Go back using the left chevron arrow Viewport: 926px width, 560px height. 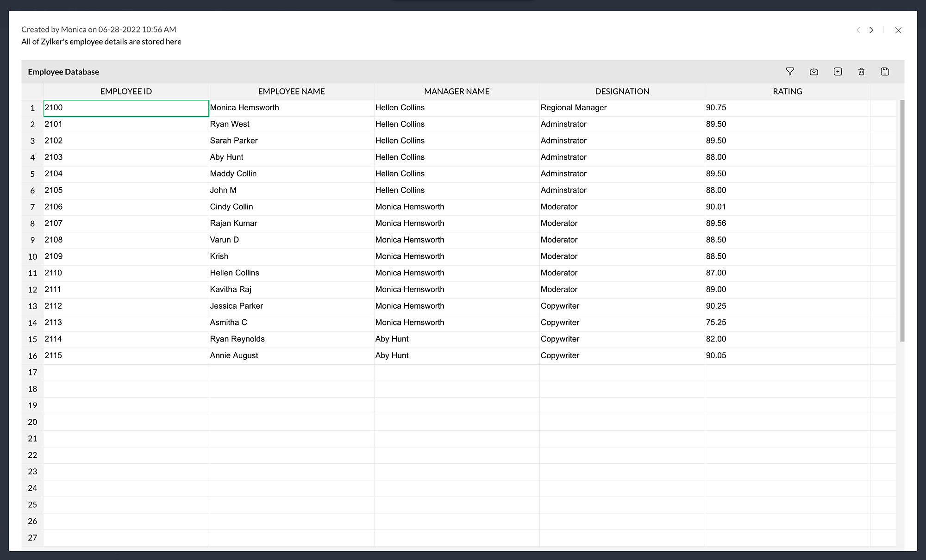tap(858, 30)
